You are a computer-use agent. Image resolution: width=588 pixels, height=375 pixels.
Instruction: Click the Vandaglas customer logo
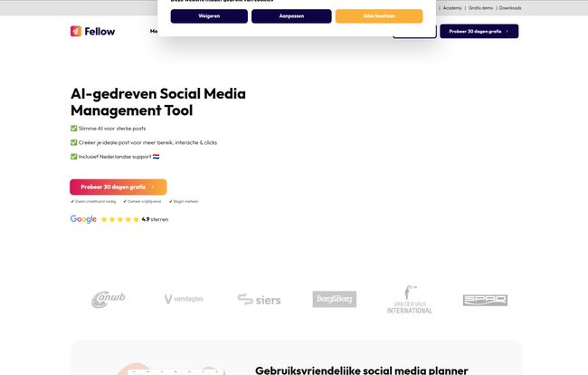pos(184,299)
